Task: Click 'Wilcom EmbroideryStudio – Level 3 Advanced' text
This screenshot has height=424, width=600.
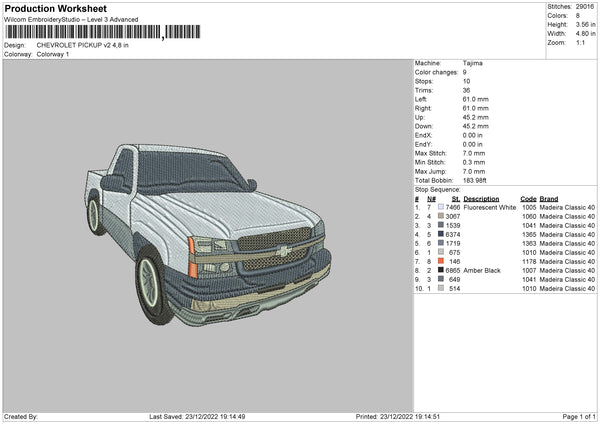Action: (x=71, y=20)
